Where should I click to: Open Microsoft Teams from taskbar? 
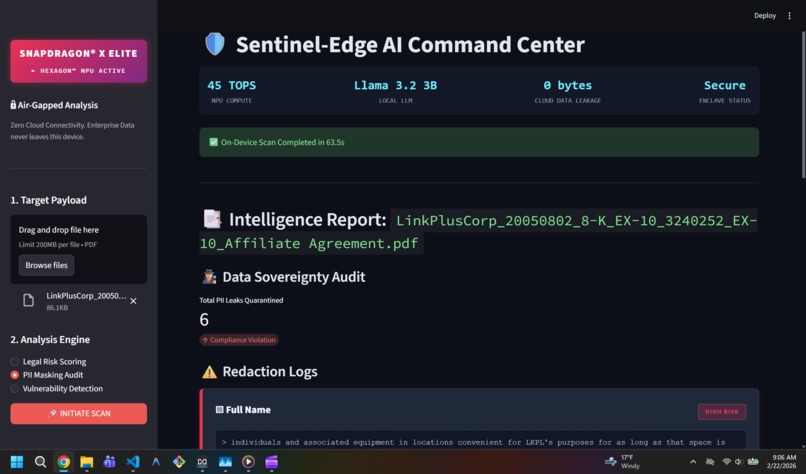pos(109,462)
